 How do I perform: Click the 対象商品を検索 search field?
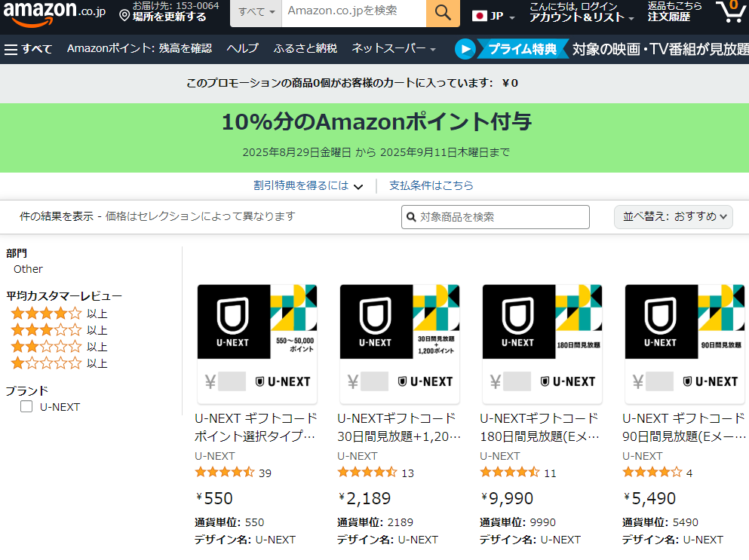(495, 217)
